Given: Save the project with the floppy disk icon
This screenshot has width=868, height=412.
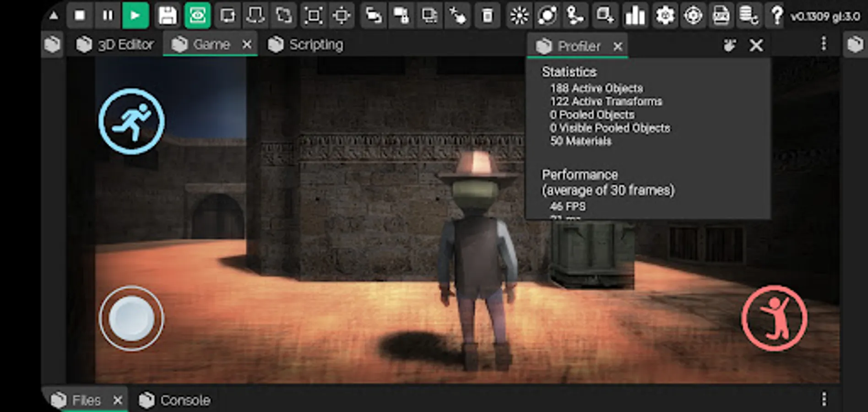Looking at the screenshot, I should (168, 16).
